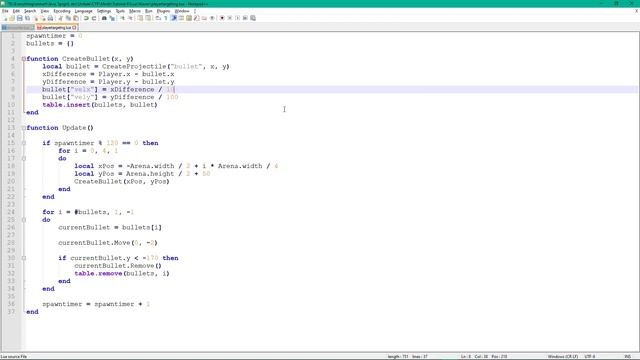Open the File menu
The height and width of the screenshot is (360, 640).
pos(5,11)
